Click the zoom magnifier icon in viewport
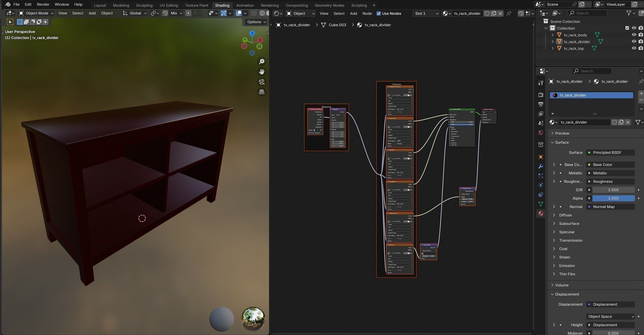The width and height of the screenshot is (644, 335). click(261, 62)
